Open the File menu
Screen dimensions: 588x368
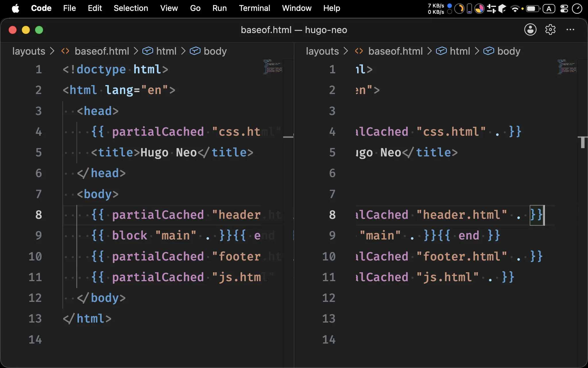point(69,8)
